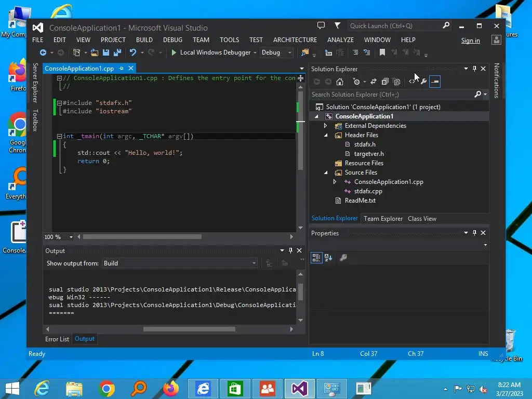
Task: Click the Sign in link
Action: pyautogui.click(x=470, y=41)
